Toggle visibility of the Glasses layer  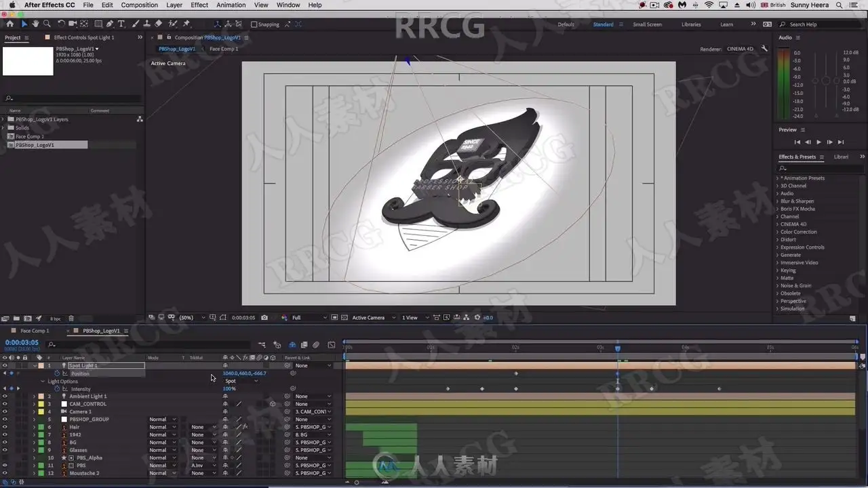click(5, 450)
